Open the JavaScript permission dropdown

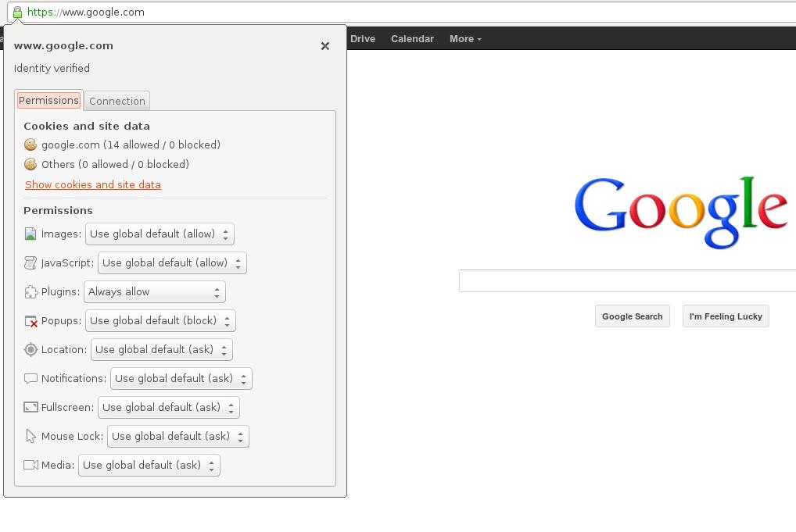point(172,262)
